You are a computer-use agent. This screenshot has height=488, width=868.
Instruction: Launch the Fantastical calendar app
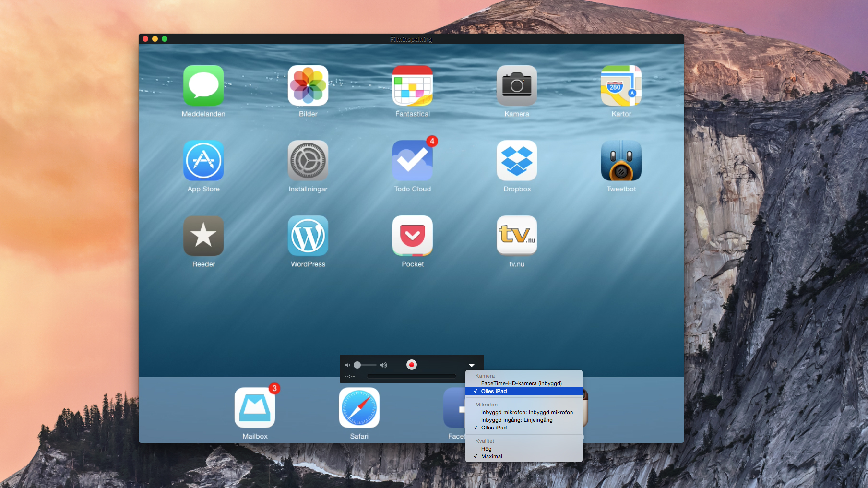pyautogui.click(x=413, y=85)
